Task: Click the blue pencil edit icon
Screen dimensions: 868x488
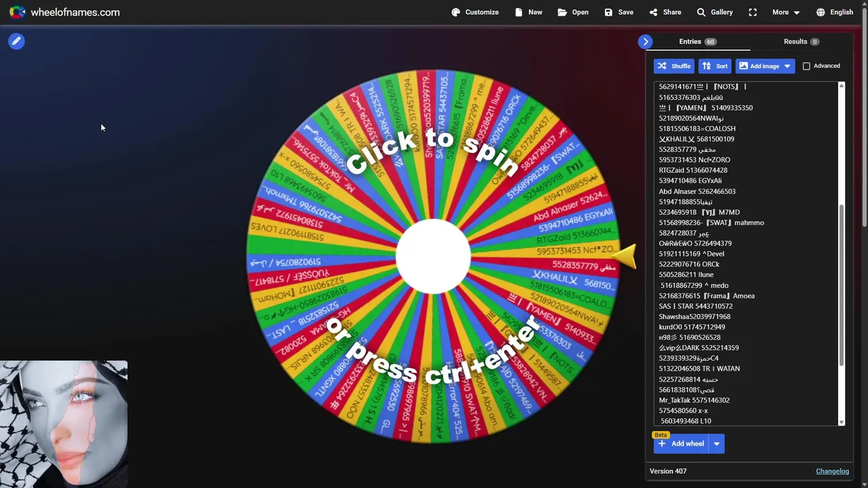Action: point(16,41)
